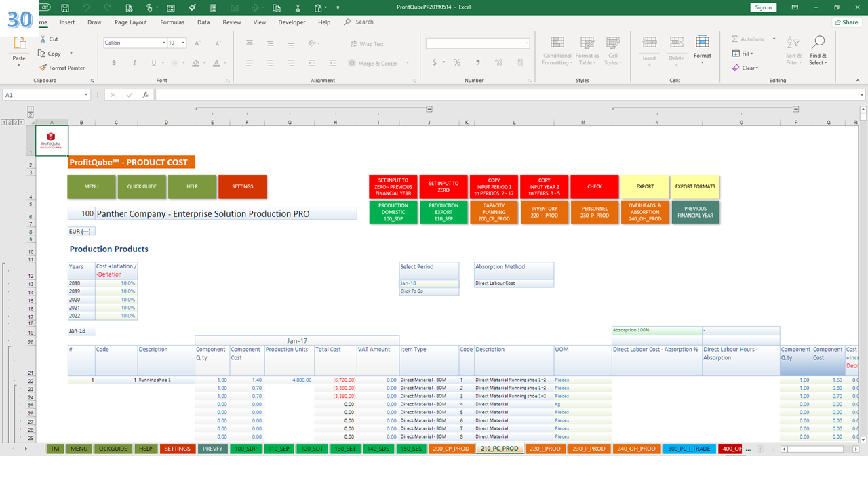Pick a font color
Viewport: 868px width, 488px height.
(x=216, y=63)
